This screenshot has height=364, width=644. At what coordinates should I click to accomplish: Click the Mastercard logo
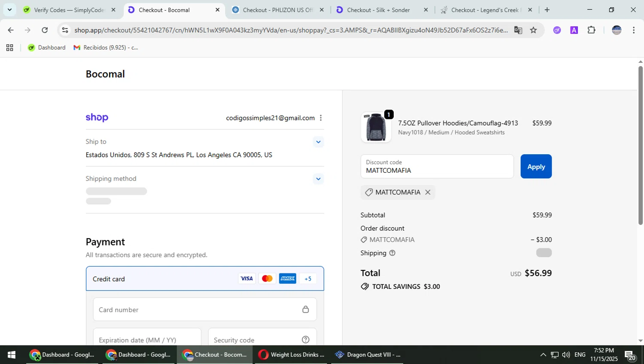click(x=267, y=278)
